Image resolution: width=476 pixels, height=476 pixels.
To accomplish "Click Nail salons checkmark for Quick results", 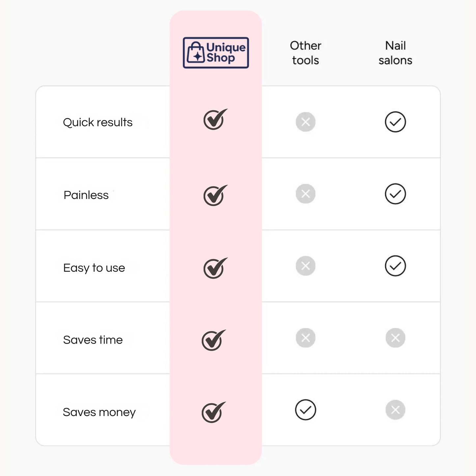I will (395, 122).
